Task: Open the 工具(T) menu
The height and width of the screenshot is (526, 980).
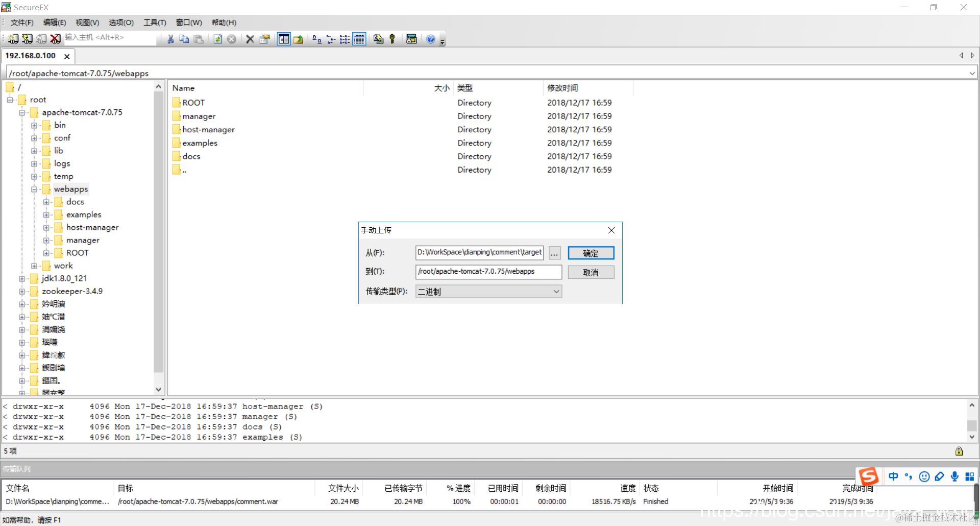Action: 155,22
